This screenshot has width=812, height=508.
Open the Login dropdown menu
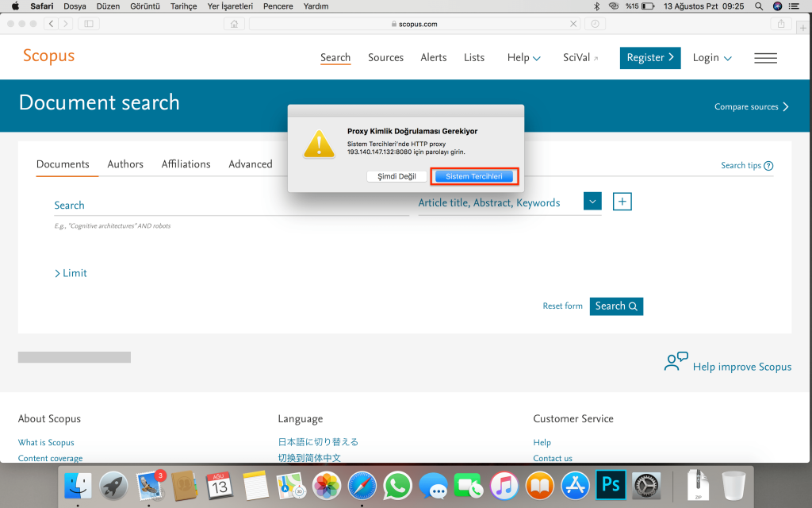(711, 58)
